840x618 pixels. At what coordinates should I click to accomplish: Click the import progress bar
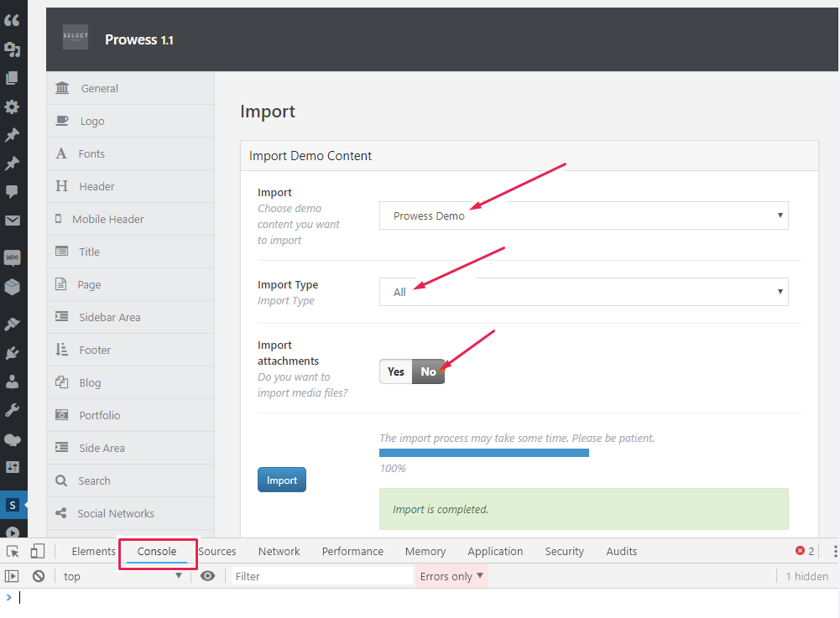click(484, 453)
